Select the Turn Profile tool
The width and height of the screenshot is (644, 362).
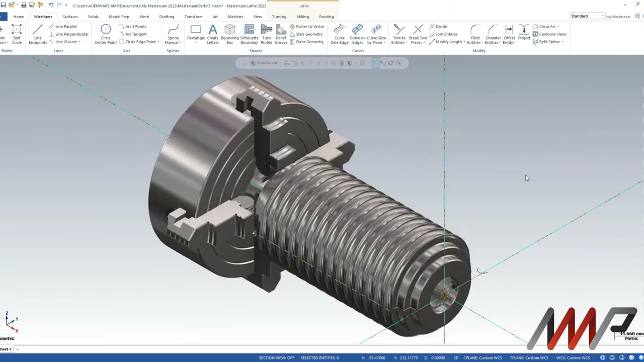[266, 34]
